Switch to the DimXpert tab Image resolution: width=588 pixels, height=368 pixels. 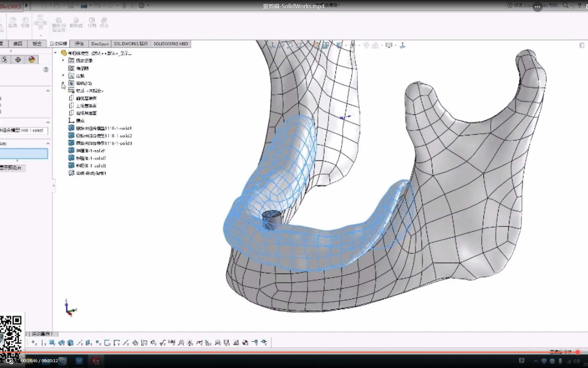pos(100,44)
